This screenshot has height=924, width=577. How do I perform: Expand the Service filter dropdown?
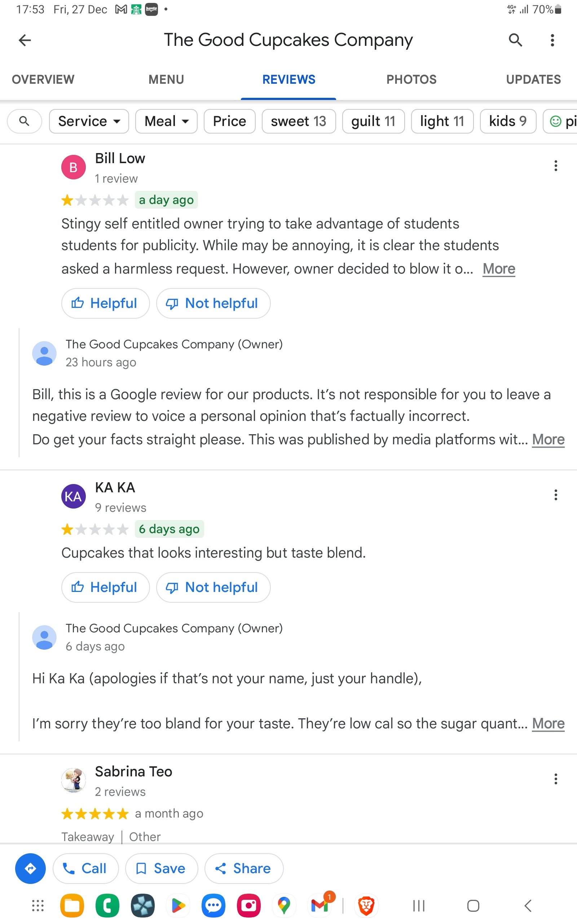[89, 121]
